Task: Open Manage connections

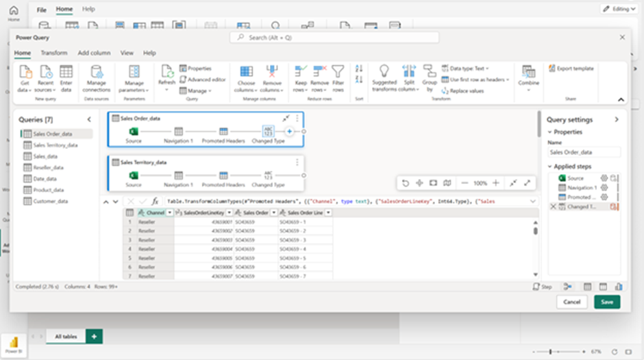Action: (x=96, y=78)
